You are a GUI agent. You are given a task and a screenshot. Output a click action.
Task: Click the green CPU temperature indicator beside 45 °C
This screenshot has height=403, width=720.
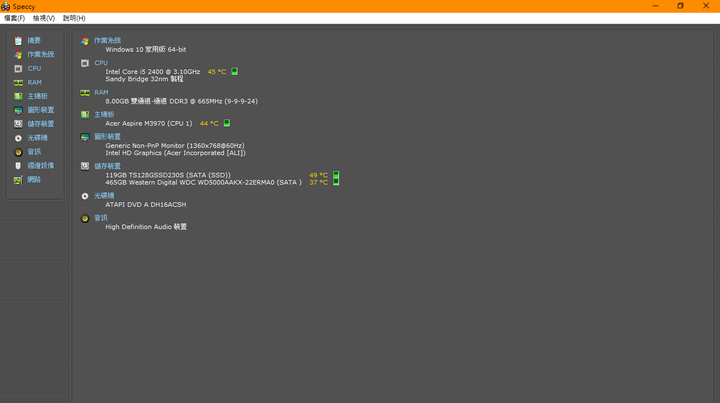pyautogui.click(x=234, y=71)
